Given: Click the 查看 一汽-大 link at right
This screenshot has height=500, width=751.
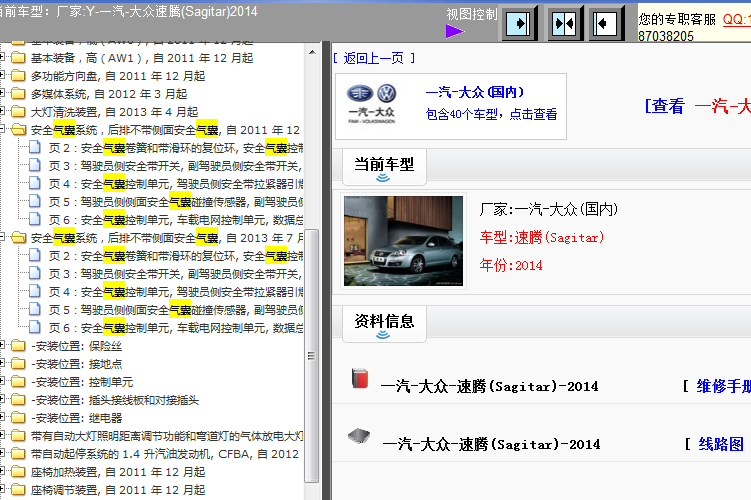Looking at the screenshot, I should click(698, 106).
